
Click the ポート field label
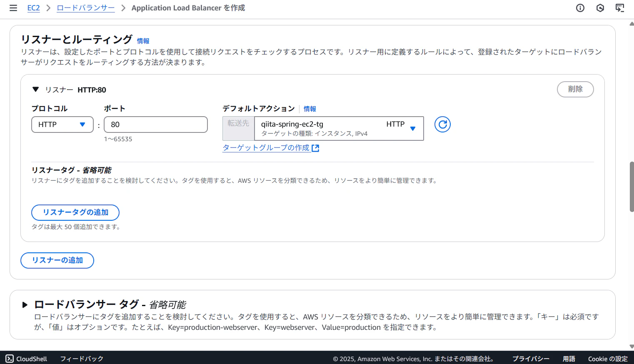point(115,109)
